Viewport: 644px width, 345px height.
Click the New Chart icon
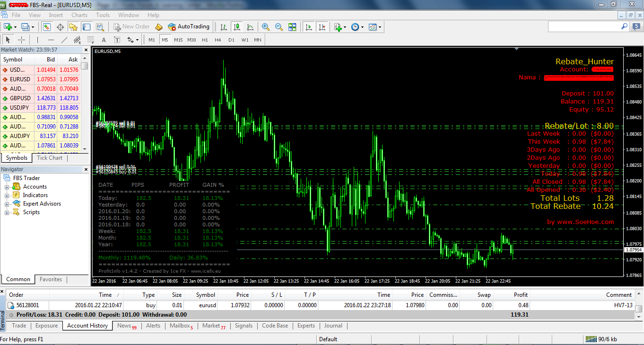8,27
